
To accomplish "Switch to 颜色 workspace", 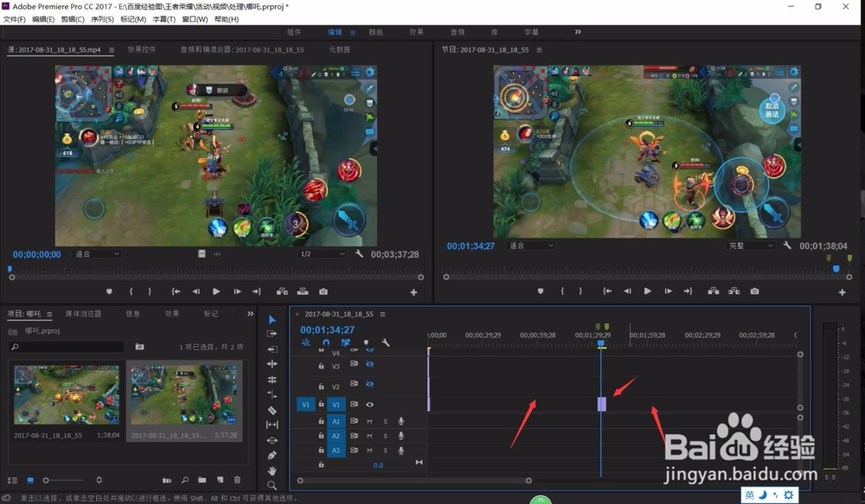I will coord(375,32).
